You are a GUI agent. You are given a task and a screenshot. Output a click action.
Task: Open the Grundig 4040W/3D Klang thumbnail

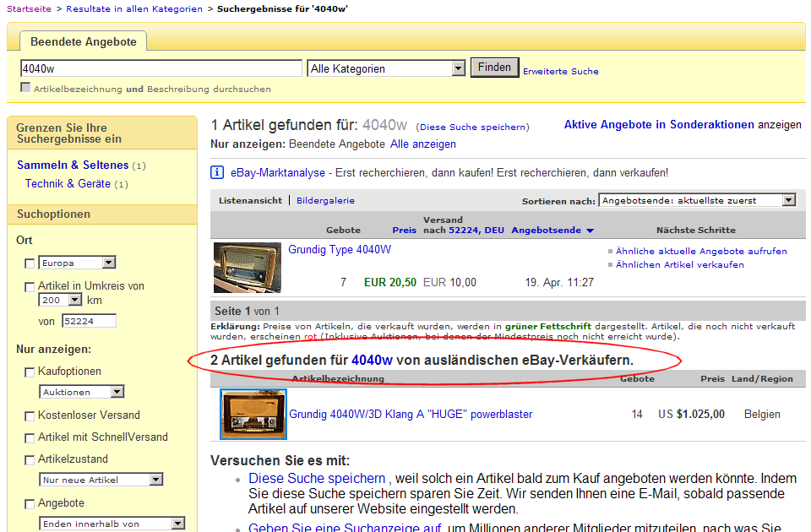253,414
